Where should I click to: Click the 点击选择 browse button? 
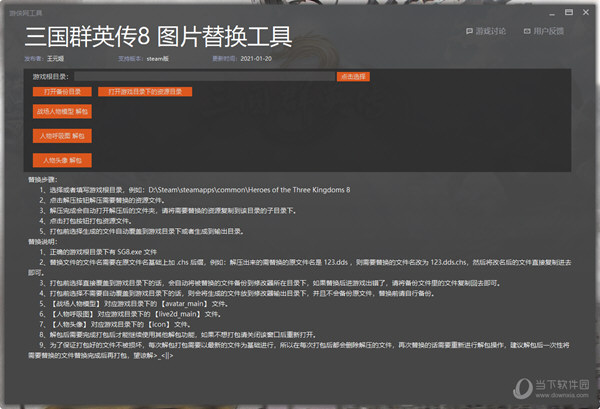coord(353,77)
